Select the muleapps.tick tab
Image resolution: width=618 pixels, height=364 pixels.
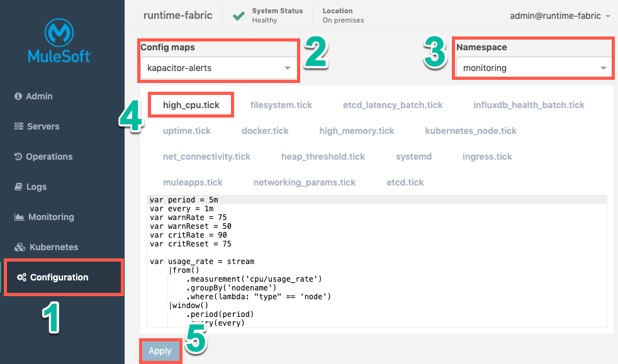pos(193,182)
